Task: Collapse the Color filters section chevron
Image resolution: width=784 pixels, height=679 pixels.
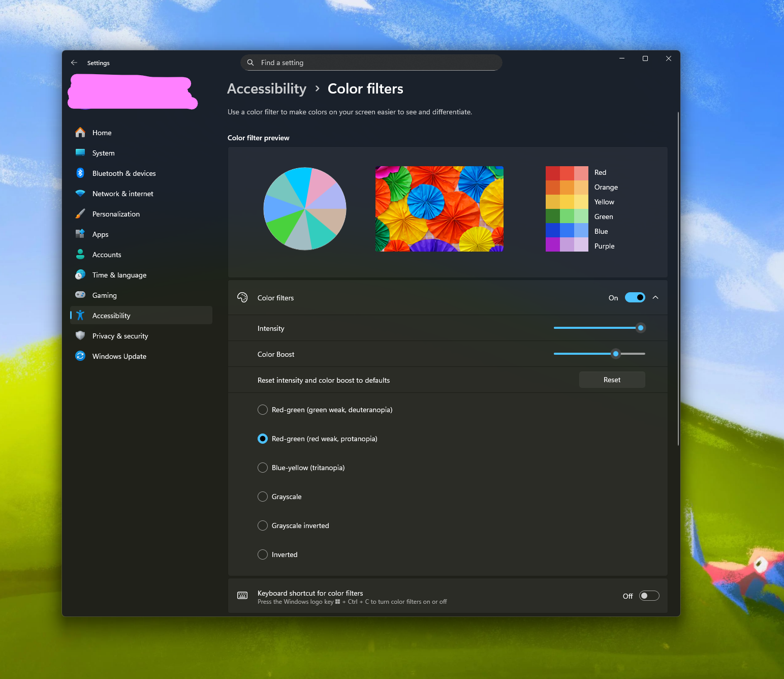Action: 655,298
